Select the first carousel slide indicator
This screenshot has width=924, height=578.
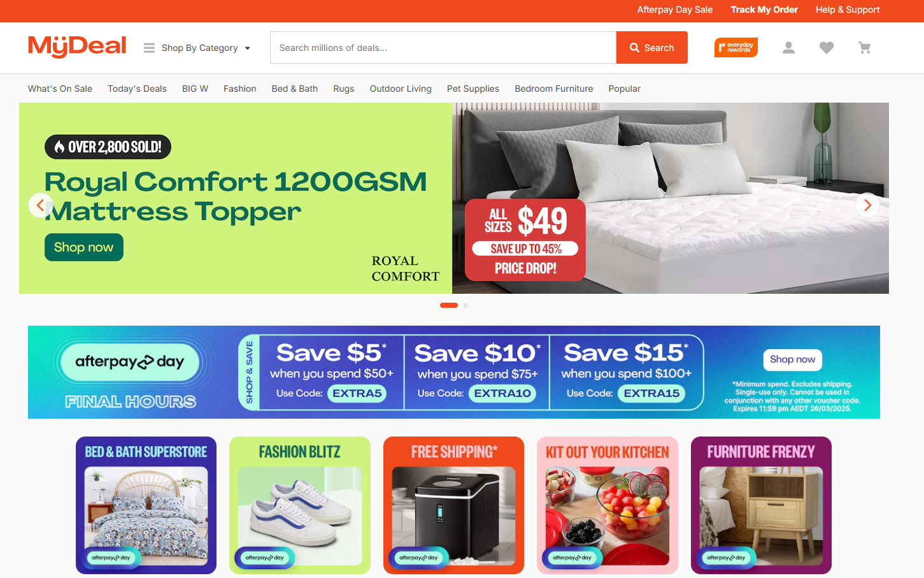[x=449, y=305]
